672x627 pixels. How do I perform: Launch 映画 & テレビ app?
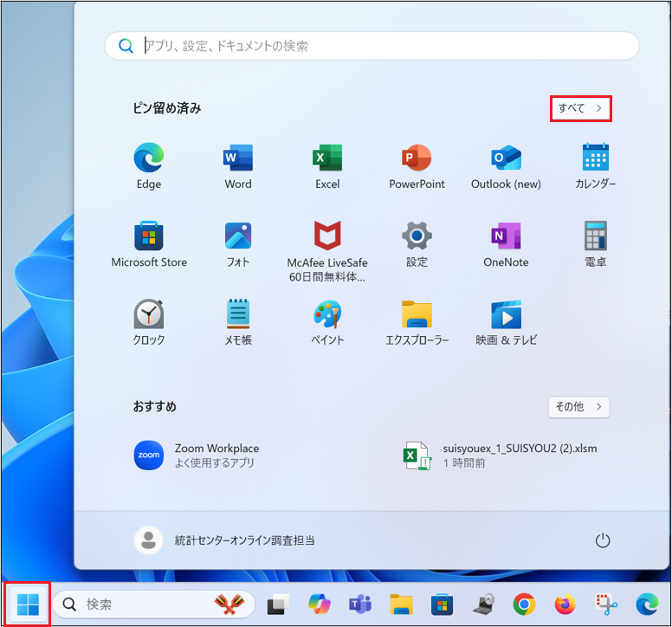[x=506, y=322]
